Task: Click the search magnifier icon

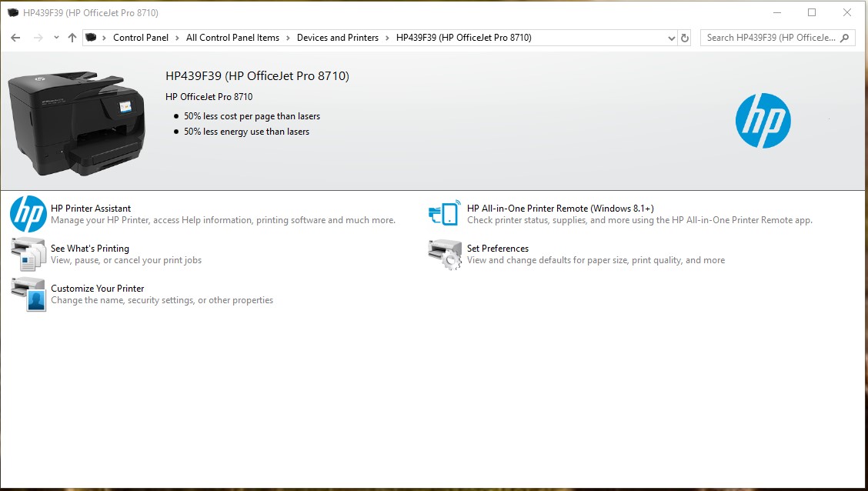Action: tap(844, 38)
